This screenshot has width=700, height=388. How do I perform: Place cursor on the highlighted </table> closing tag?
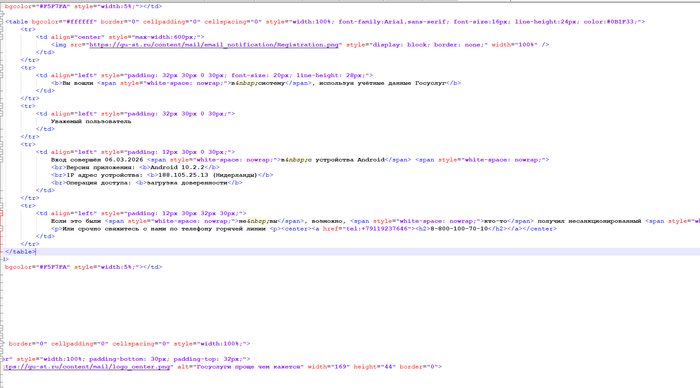pos(20,252)
